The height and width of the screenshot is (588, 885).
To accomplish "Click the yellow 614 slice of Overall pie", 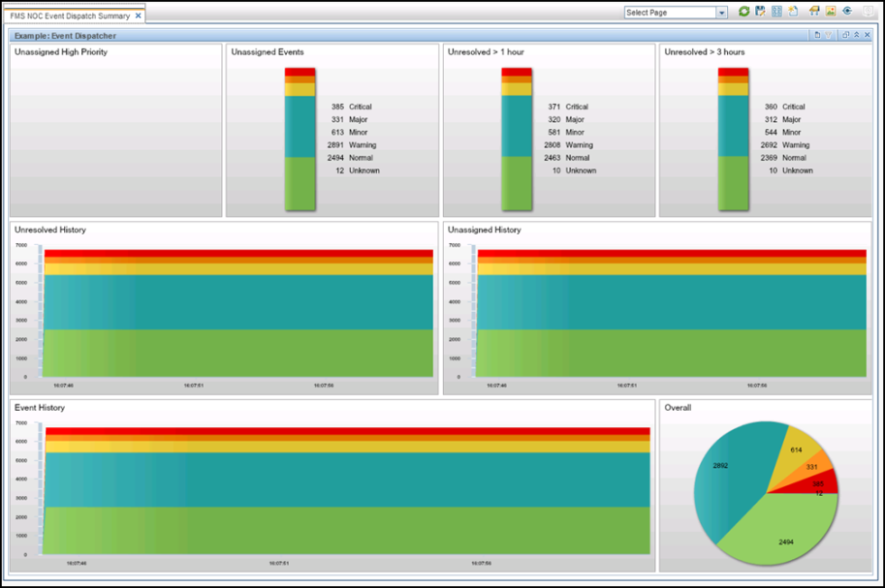I will [797, 451].
